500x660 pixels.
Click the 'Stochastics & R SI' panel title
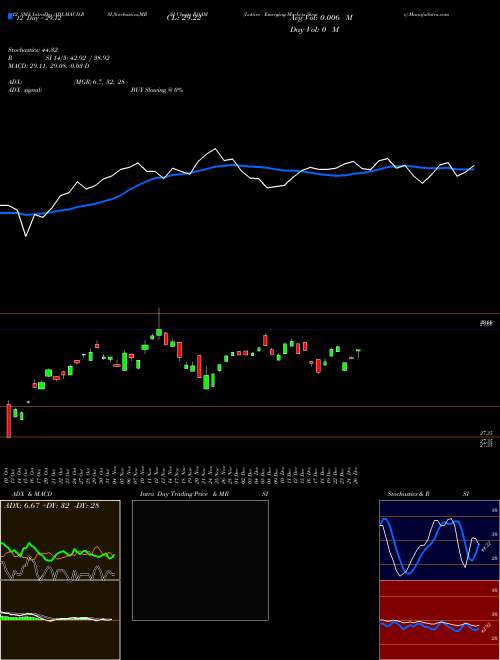pos(428,494)
